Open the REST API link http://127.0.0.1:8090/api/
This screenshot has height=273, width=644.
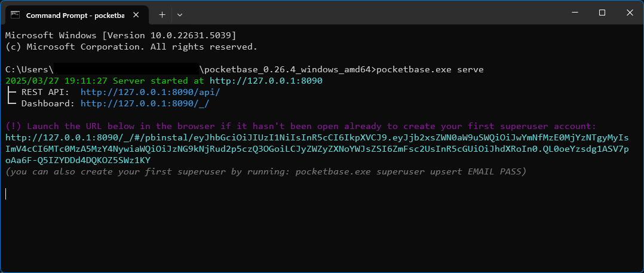151,93
